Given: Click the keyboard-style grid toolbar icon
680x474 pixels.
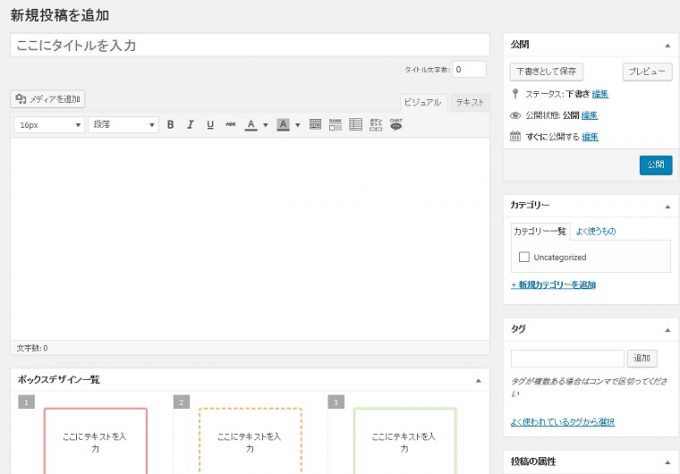Looking at the screenshot, I should click(x=315, y=125).
